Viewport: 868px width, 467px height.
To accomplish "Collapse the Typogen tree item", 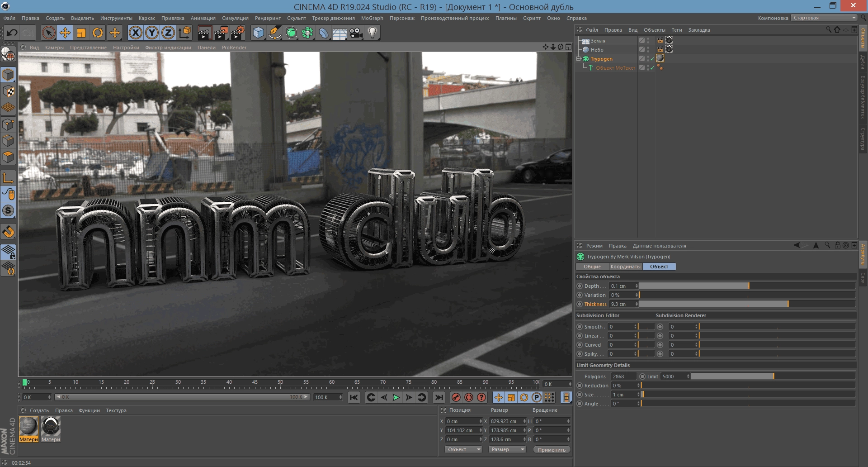I will pyautogui.click(x=578, y=59).
